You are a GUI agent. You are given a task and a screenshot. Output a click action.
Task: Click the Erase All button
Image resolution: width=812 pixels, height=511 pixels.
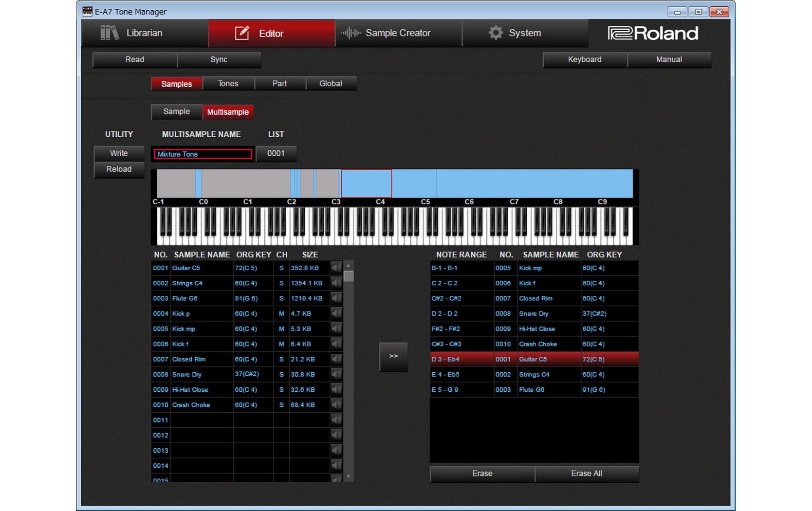click(x=587, y=474)
